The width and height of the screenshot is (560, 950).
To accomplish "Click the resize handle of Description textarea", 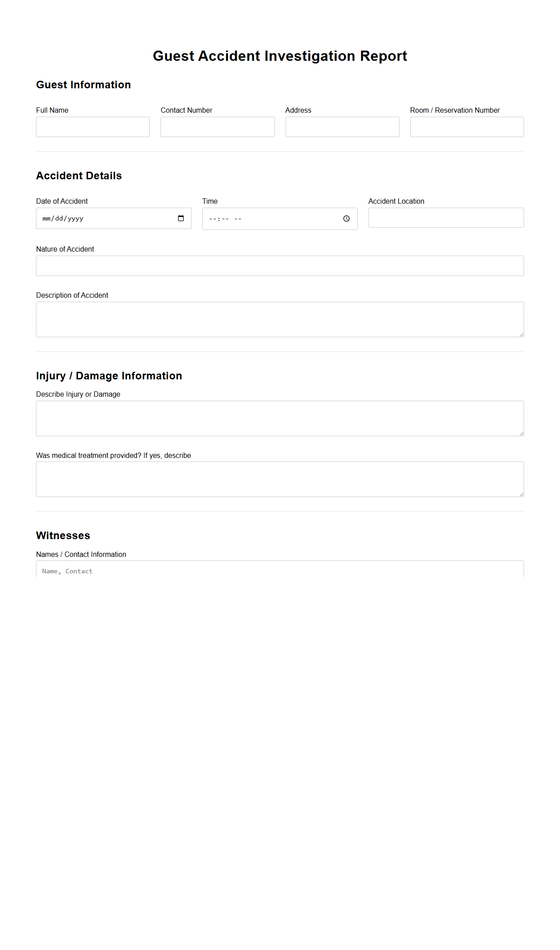I will click(521, 335).
